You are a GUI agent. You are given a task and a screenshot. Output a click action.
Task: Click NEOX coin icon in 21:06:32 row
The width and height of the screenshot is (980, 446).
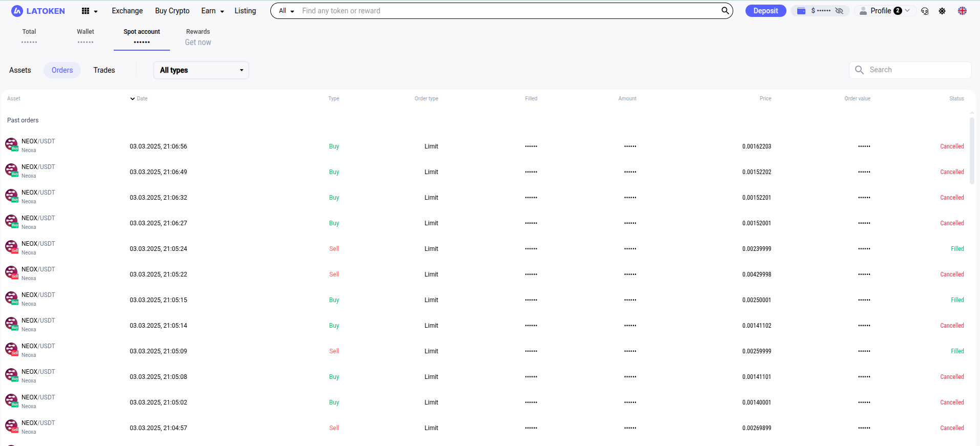click(x=11, y=196)
